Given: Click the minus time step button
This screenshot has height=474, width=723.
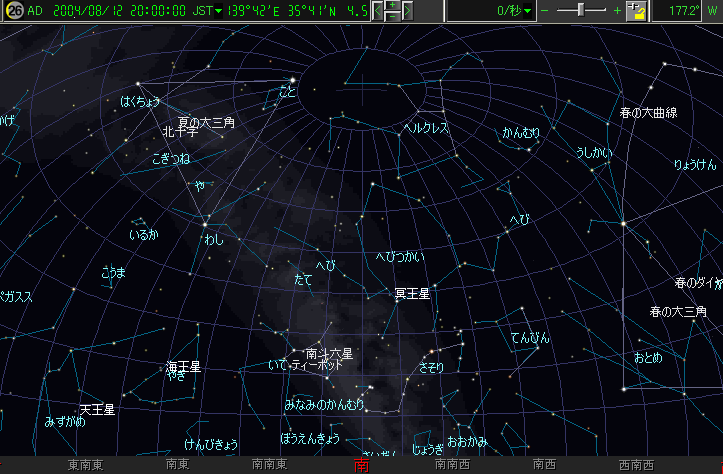Looking at the screenshot, I should click(x=392, y=17).
